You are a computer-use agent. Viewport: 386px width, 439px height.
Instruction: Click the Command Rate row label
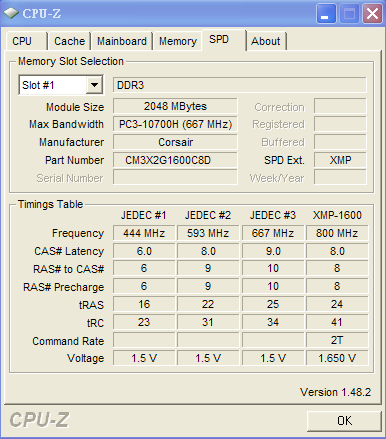click(x=68, y=341)
